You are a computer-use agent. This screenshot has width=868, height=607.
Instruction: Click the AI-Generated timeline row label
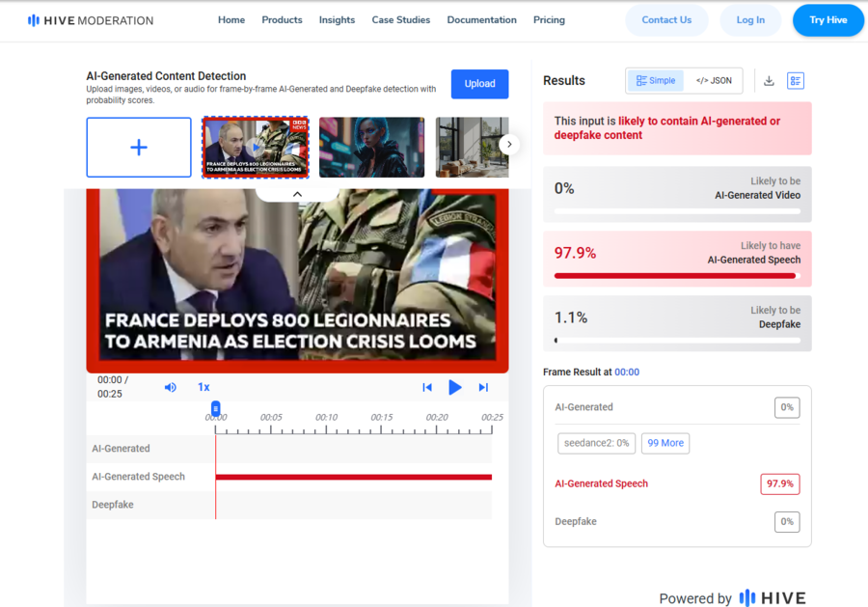click(121, 449)
